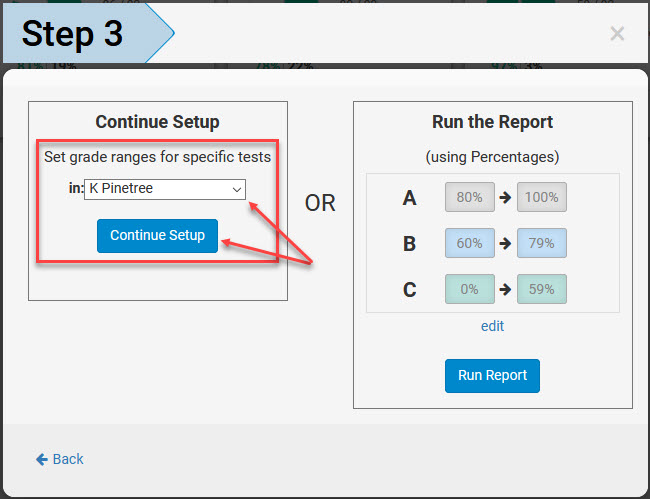This screenshot has height=499, width=650.
Task: Click the edit link under grade ranges
Action: pyautogui.click(x=492, y=326)
